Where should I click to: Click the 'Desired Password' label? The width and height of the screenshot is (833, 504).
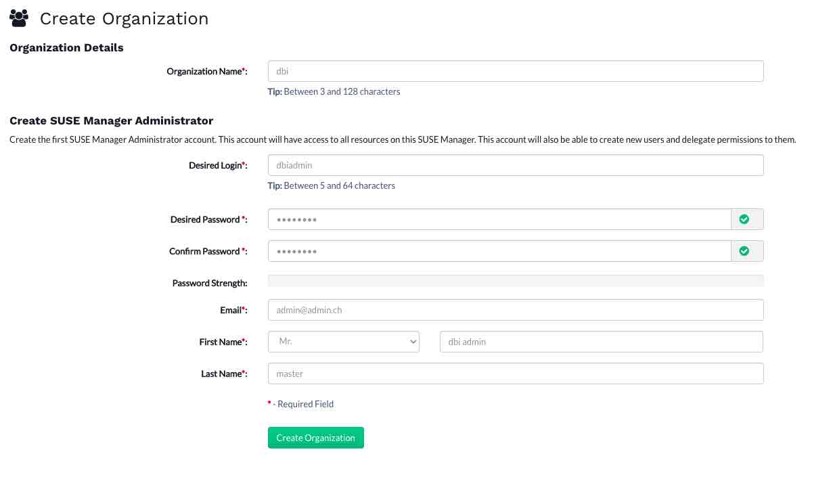(208, 219)
